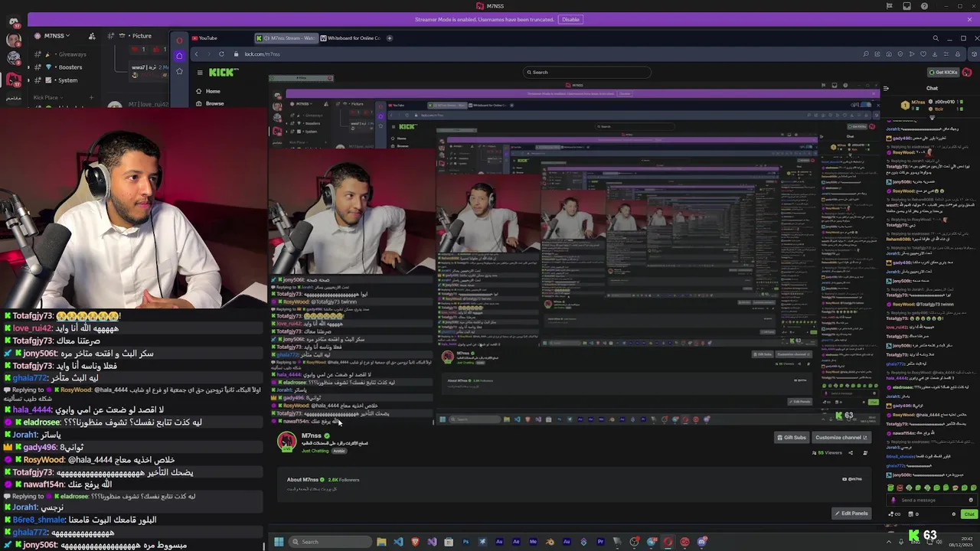Click the Picture channel title in Discord header
This screenshot has height=551, width=980.
pyautogui.click(x=142, y=36)
